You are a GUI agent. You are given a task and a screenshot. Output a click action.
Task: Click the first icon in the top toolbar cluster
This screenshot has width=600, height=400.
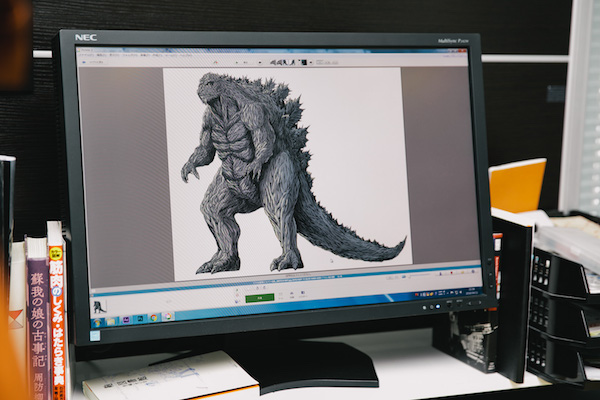[271, 62]
